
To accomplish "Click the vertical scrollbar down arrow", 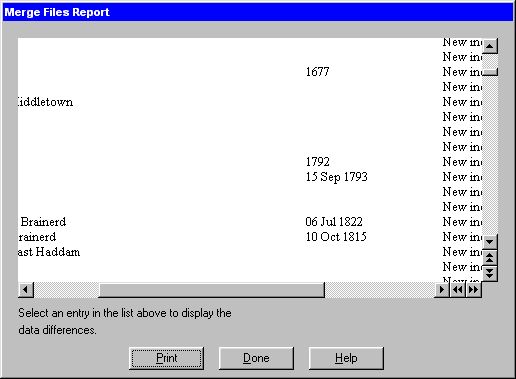I will tap(490, 242).
